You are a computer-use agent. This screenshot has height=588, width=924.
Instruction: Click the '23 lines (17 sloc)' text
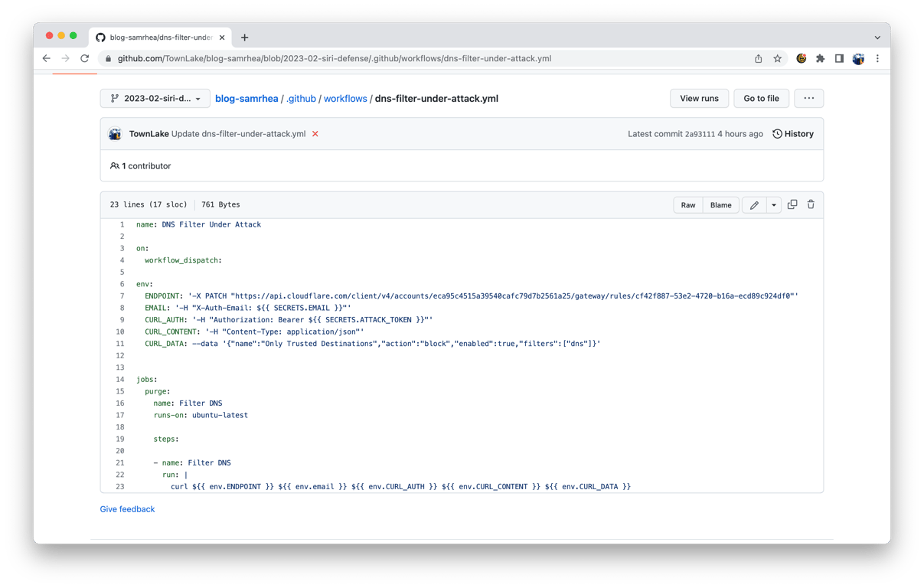coord(149,204)
